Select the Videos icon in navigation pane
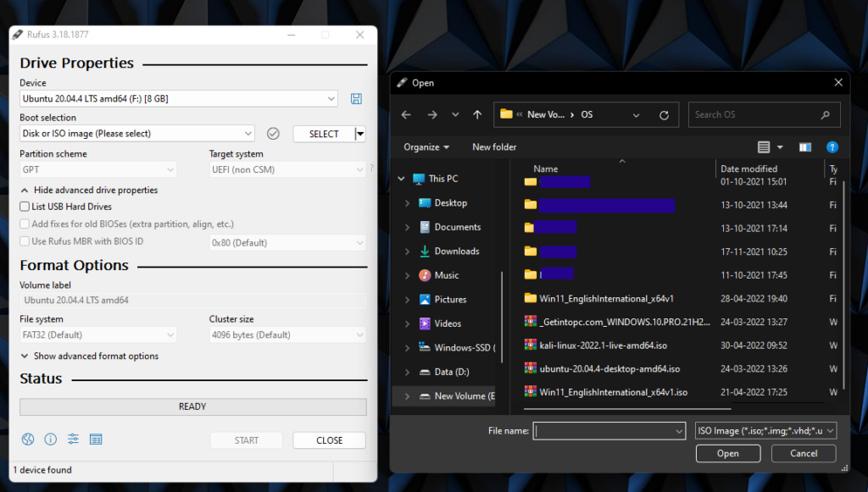 point(425,323)
